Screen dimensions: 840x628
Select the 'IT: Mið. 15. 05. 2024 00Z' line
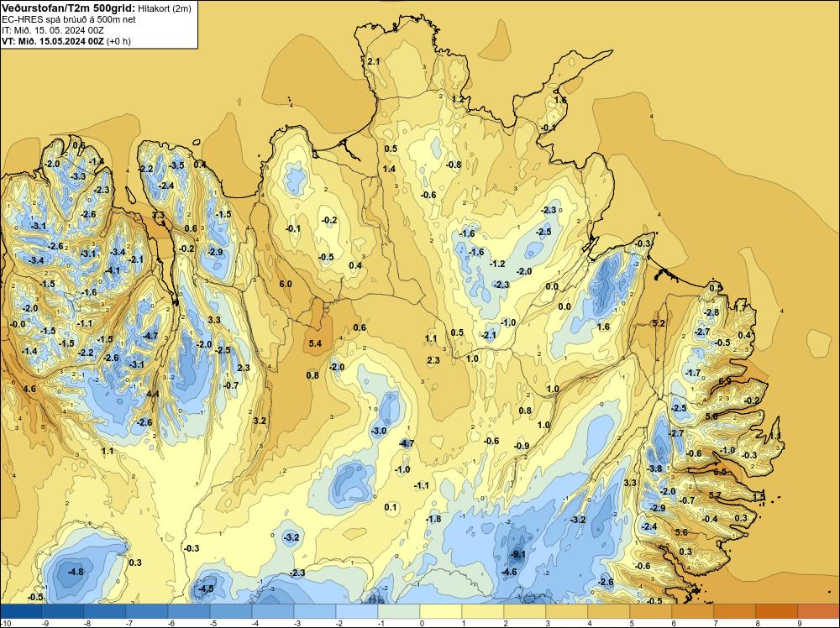click(52, 30)
